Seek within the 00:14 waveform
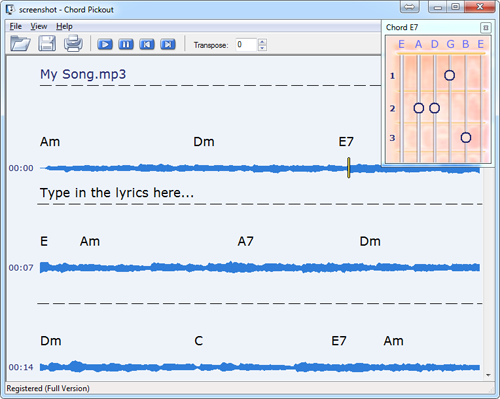The width and height of the screenshot is (500, 399). (x=260, y=367)
